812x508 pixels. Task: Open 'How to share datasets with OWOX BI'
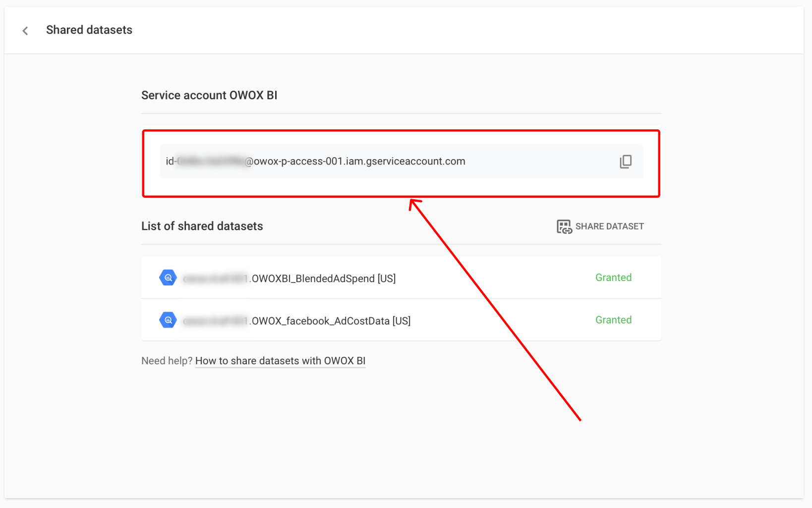coord(280,361)
